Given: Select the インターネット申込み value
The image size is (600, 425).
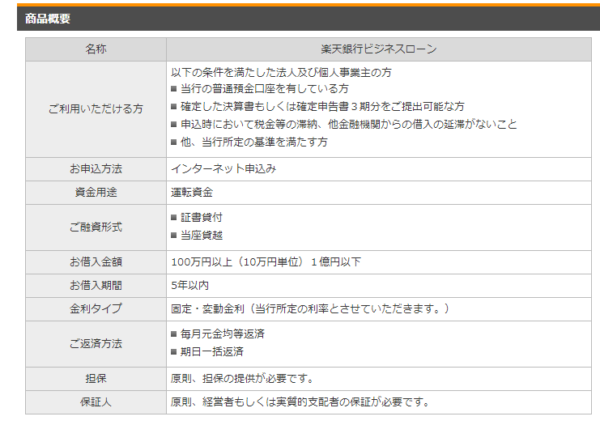Looking at the screenshot, I should point(223,169).
